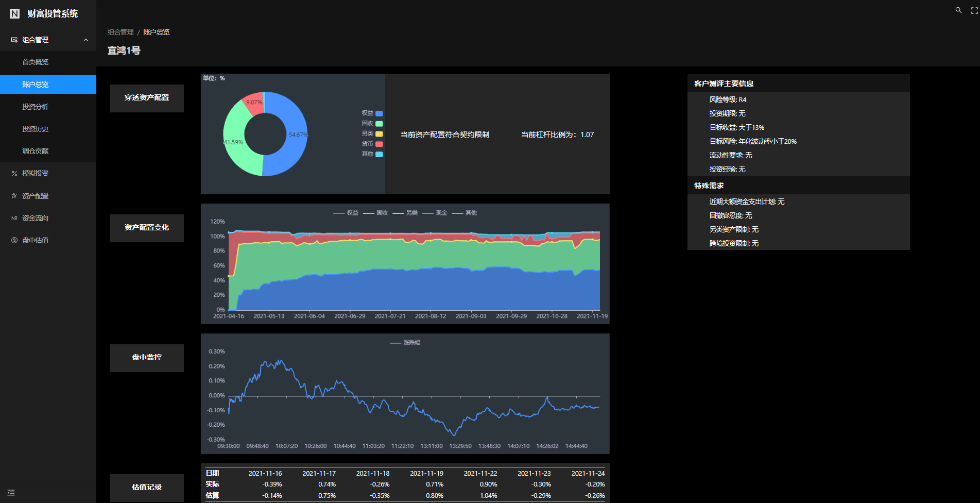Image resolution: width=980 pixels, height=503 pixels.
Task: Toggle the 权益 legend swatch in donut chart
Action: coord(379,113)
